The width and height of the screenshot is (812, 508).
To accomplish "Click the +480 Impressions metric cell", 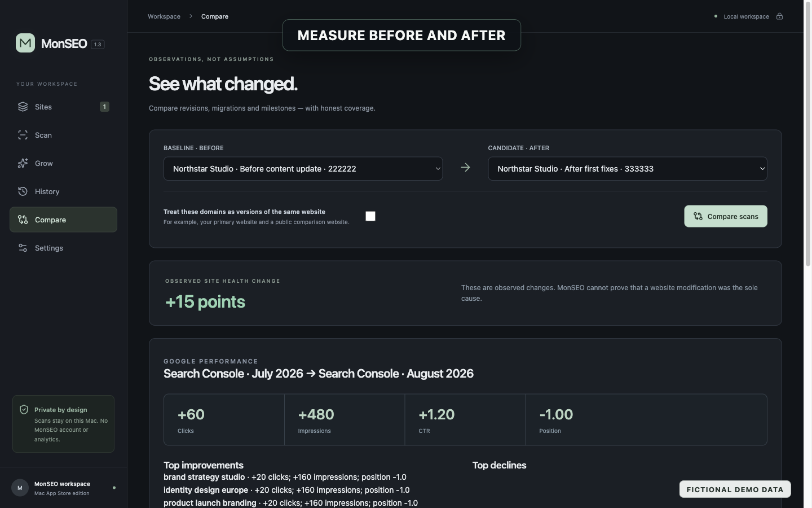I will click(345, 420).
